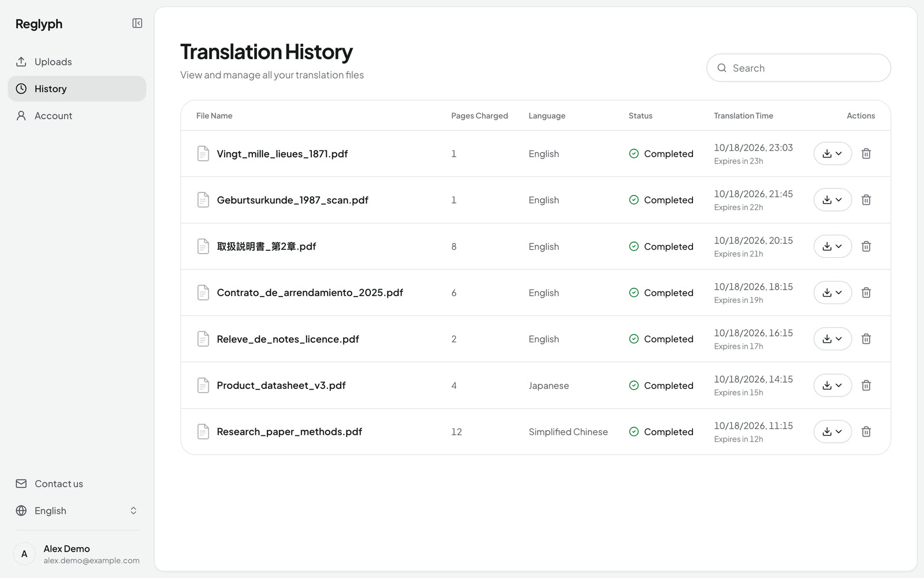Open download dropdown for Vingt_mille_lieues_1871.pdf

833,154
